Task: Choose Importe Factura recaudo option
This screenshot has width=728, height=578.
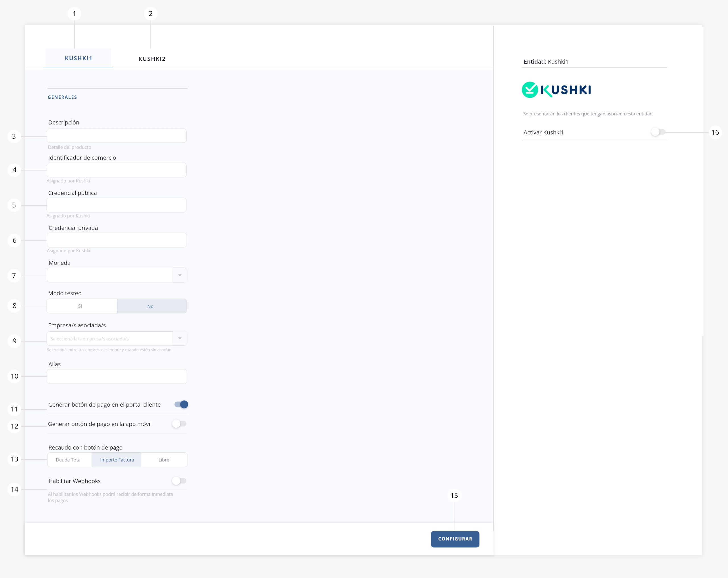Action: tap(117, 460)
